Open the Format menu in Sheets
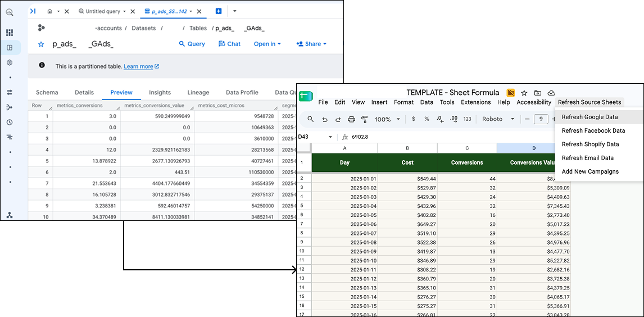This screenshot has height=317, width=644. tap(403, 102)
